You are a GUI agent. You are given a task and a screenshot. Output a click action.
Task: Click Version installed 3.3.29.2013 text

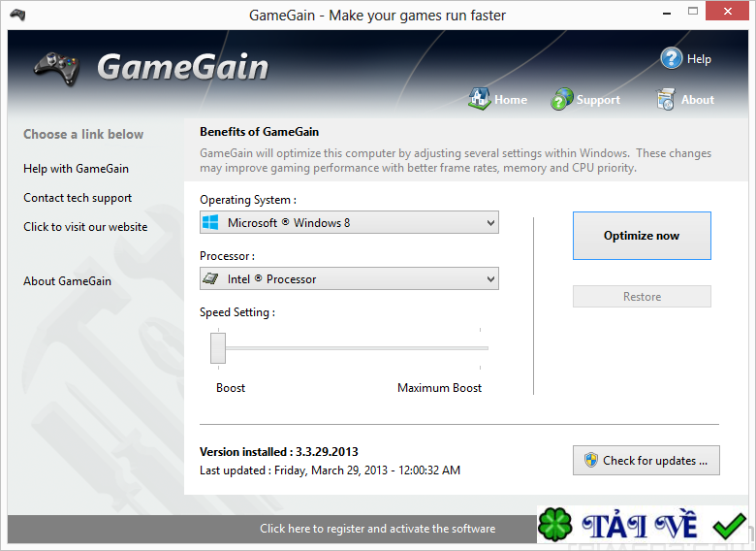coord(279,452)
